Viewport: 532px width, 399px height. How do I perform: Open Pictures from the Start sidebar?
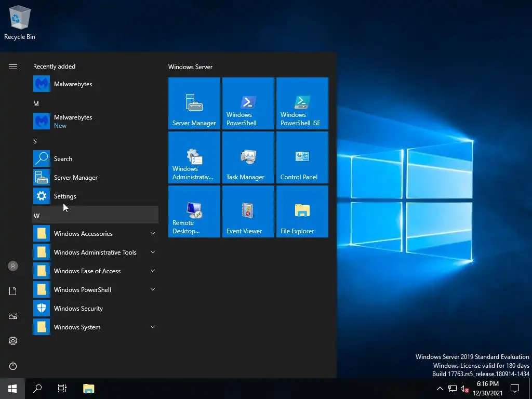click(13, 316)
